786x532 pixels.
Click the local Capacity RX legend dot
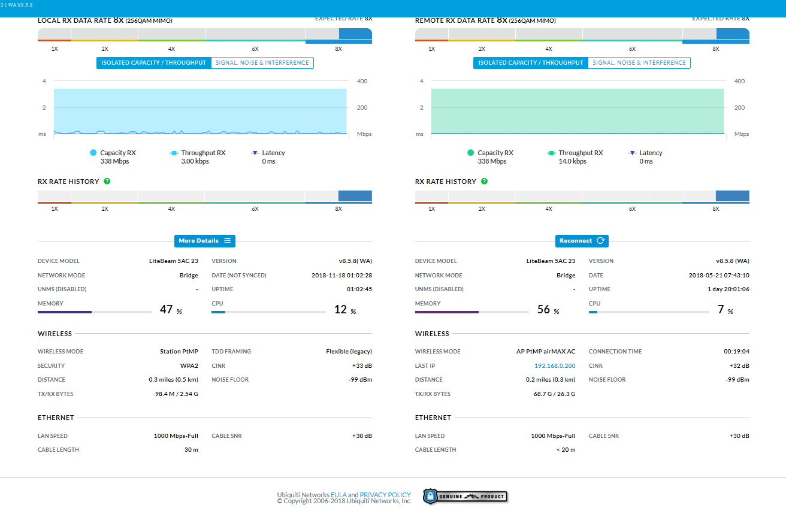point(93,153)
